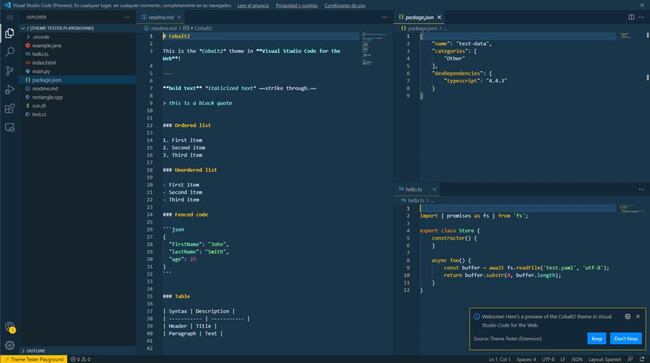Screen dimensions: 650x363
Task: Dismiss the welcome notification
Action: tap(638, 317)
